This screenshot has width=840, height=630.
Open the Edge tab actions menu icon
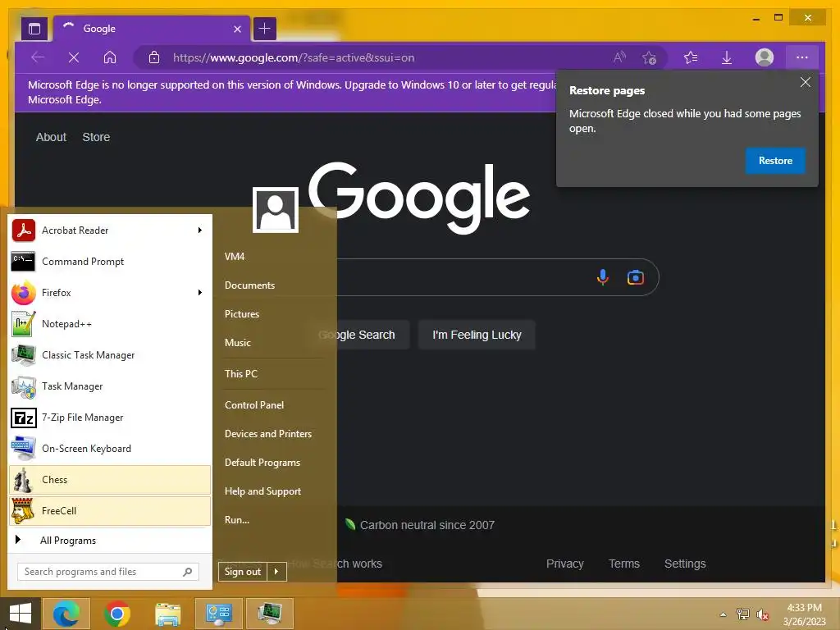(34, 29)
